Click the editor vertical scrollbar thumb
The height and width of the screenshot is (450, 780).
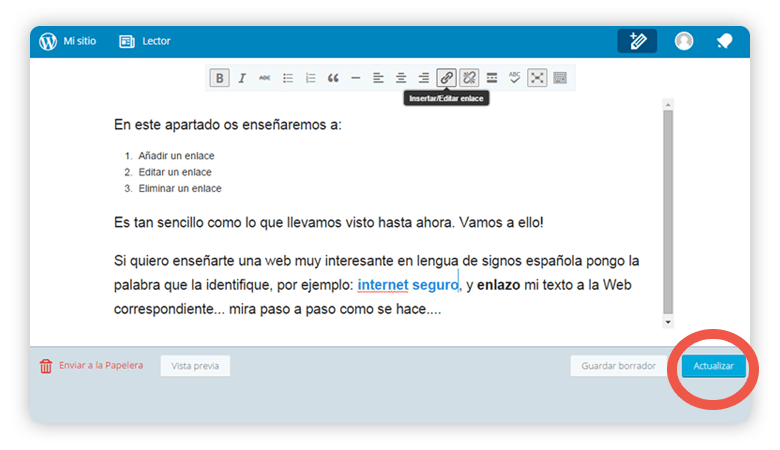pyautogui.click(x=668, y=212)
